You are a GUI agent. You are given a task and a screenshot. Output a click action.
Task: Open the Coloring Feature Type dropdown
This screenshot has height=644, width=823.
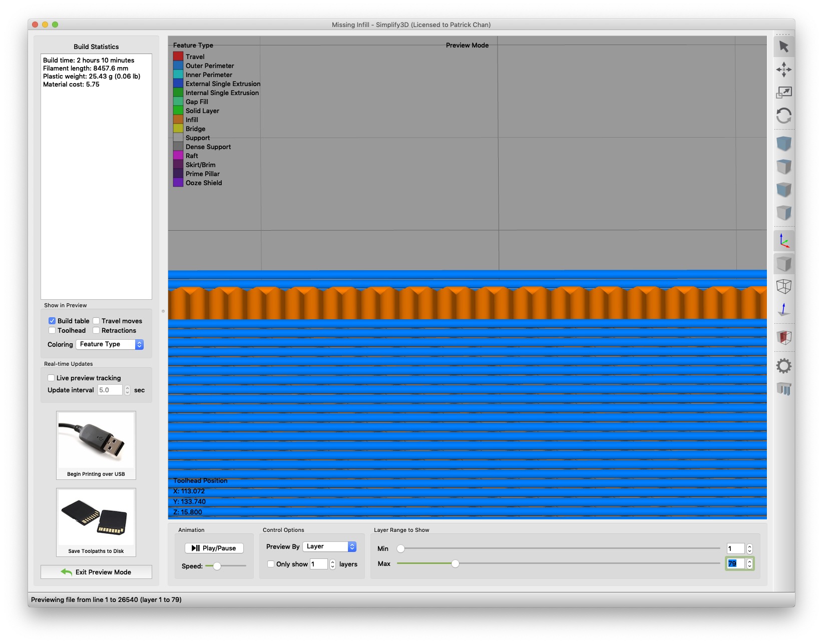(x=110, y=344)
